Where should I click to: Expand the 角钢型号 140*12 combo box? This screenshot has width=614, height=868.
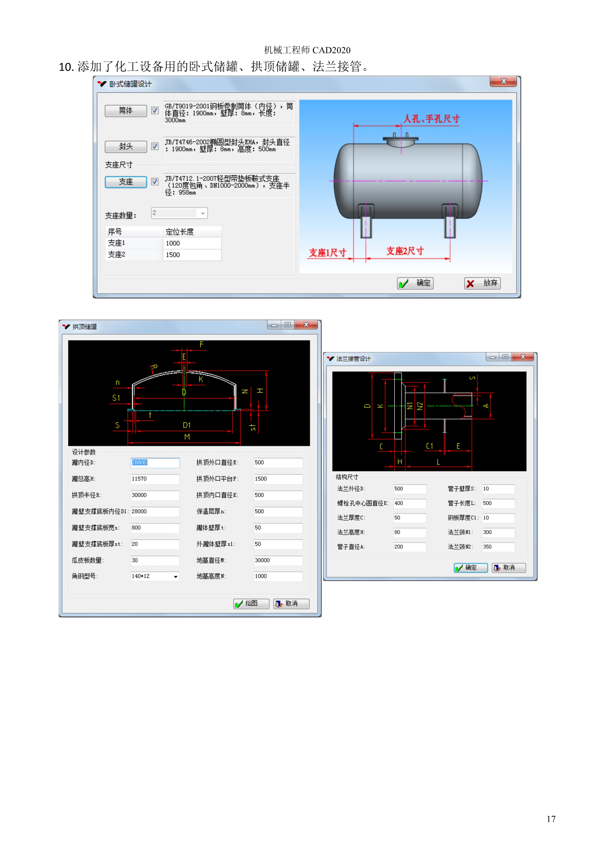(176, 577)
